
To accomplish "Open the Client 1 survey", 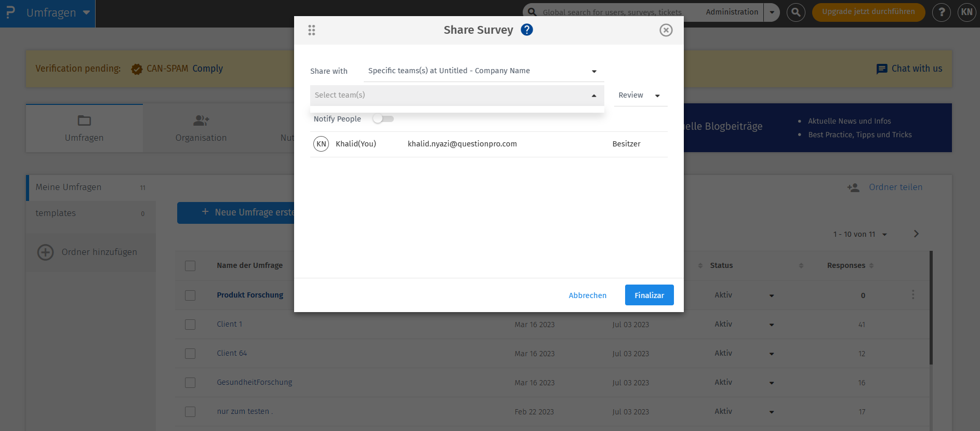I will point(229,324).
